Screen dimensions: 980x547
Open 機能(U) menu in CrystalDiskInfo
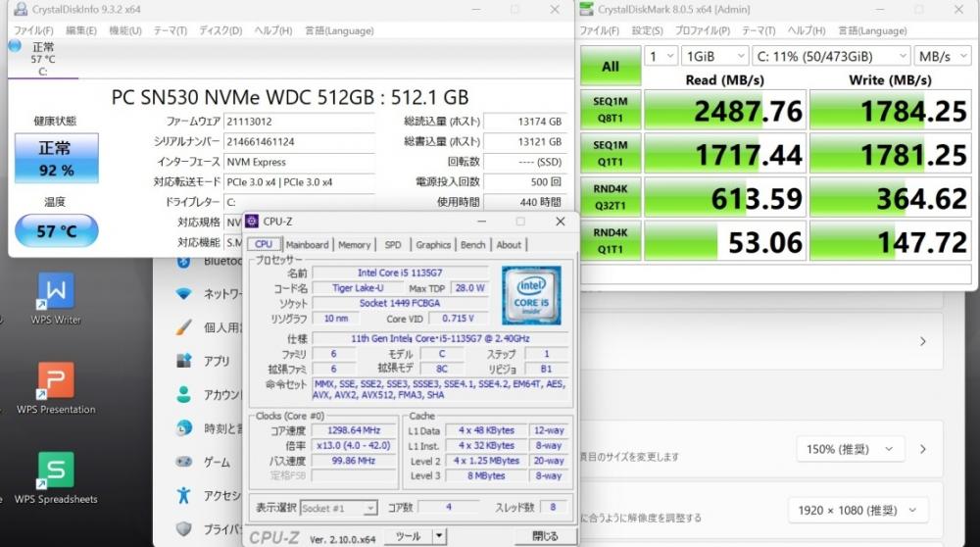125,30
